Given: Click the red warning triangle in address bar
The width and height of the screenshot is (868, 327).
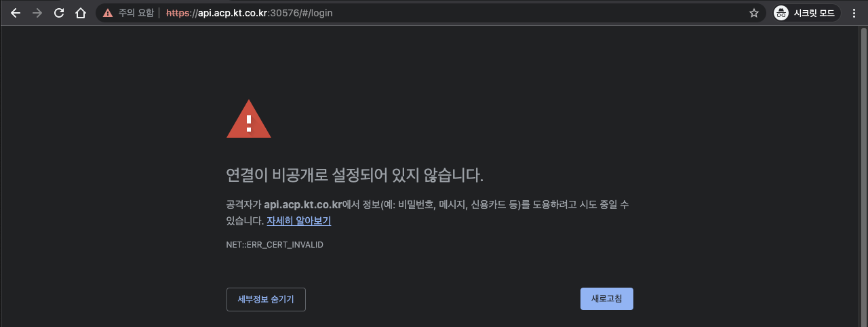Looking at the screenshot, I should click(108, 13).
